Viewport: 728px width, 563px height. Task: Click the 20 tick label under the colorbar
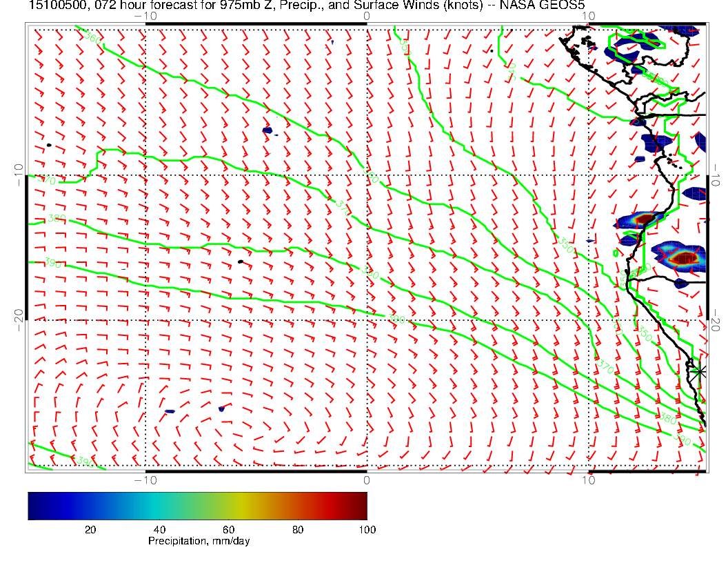point(90,529)
